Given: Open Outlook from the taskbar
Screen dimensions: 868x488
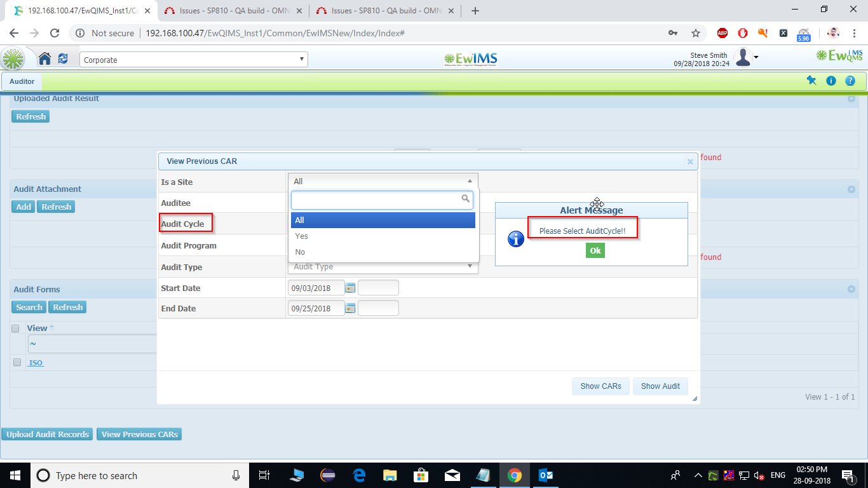Looking at the screenshot, I should (545, 475).
